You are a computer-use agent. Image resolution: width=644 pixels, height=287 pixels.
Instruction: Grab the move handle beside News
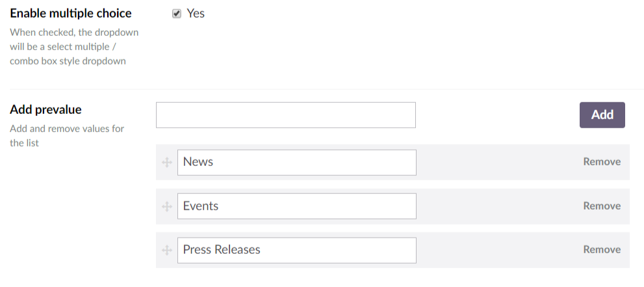pos(167,163)
